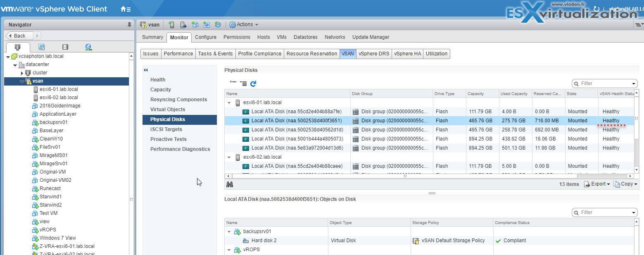644x255 pixels.
Task: Select the FileSrv01 VM in tree
Action: pyautogui.click(x=50, y=147)
